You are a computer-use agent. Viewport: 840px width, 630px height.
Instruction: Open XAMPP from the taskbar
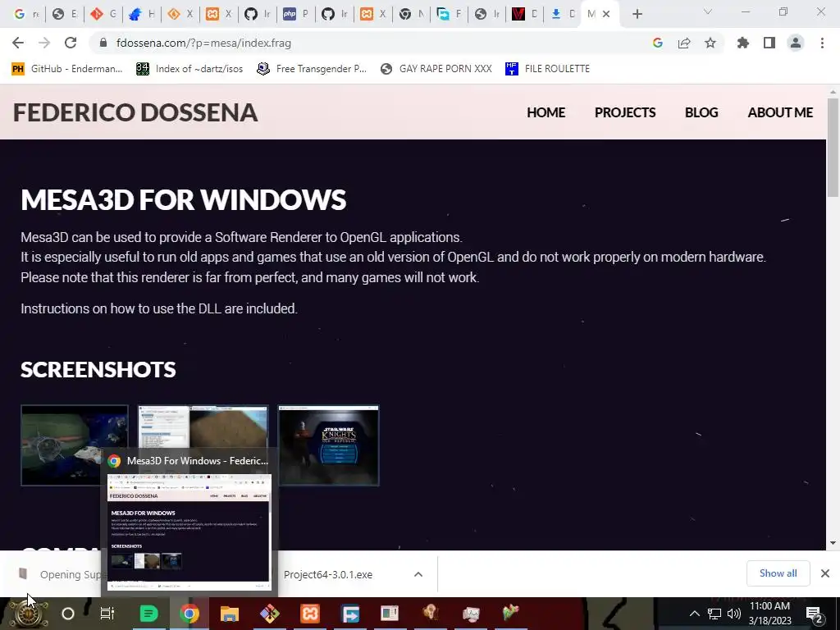(x=310, y=614)
